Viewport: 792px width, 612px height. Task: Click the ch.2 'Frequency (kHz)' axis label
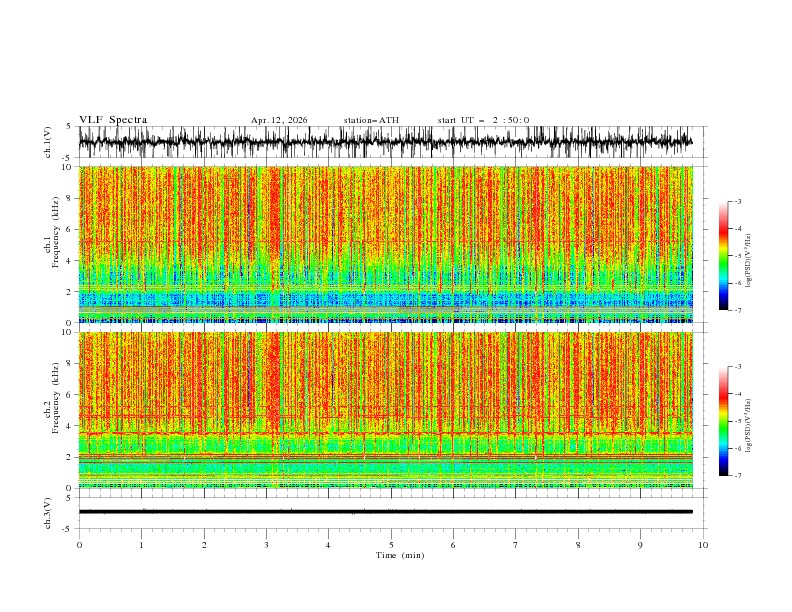click(56, 398)
